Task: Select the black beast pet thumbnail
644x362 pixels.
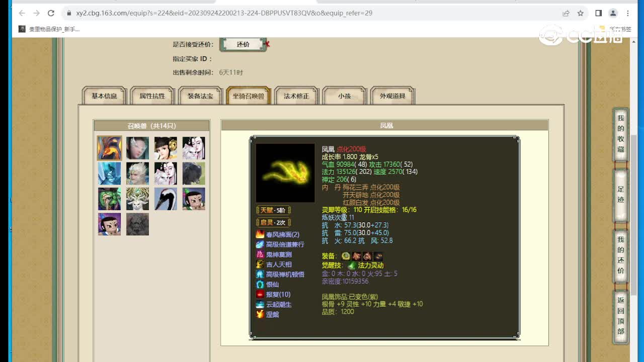Action: point(194,173)
